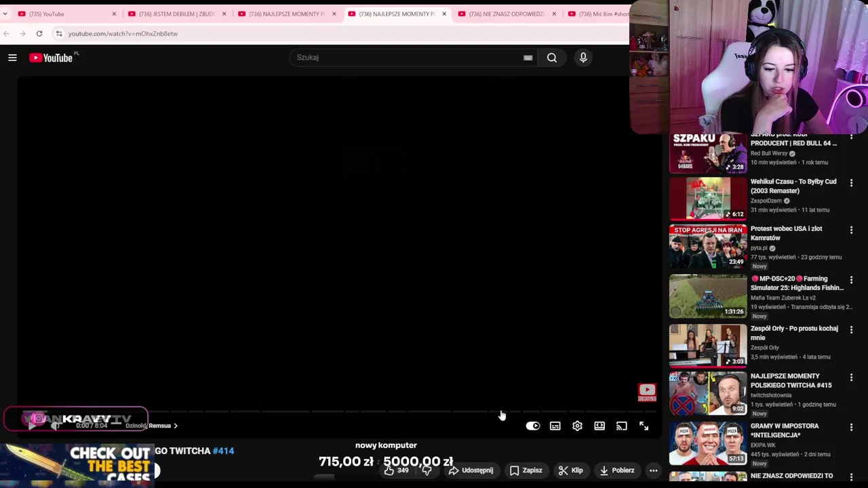Screen dimensions: 868x488
Task: Click the play button in the player
Action: point(31,426)
